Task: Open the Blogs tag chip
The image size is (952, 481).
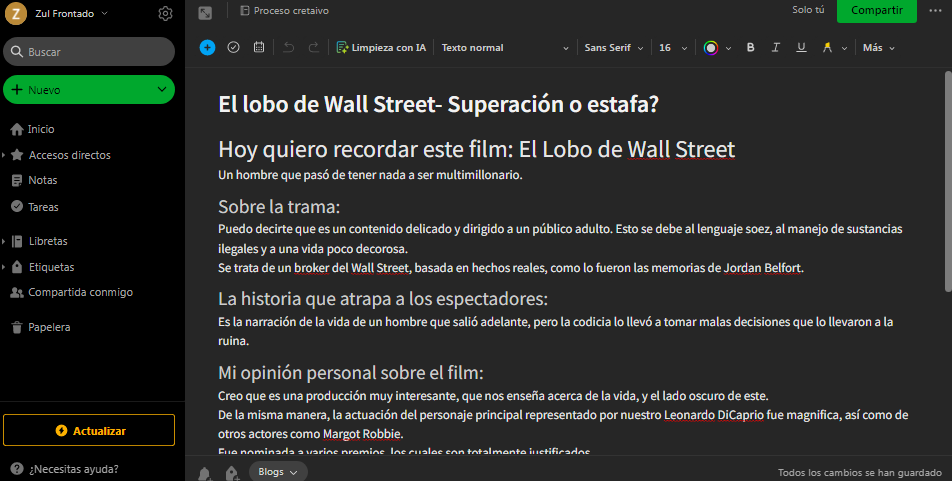Action: pyautogui.click(x=278, y=472)
